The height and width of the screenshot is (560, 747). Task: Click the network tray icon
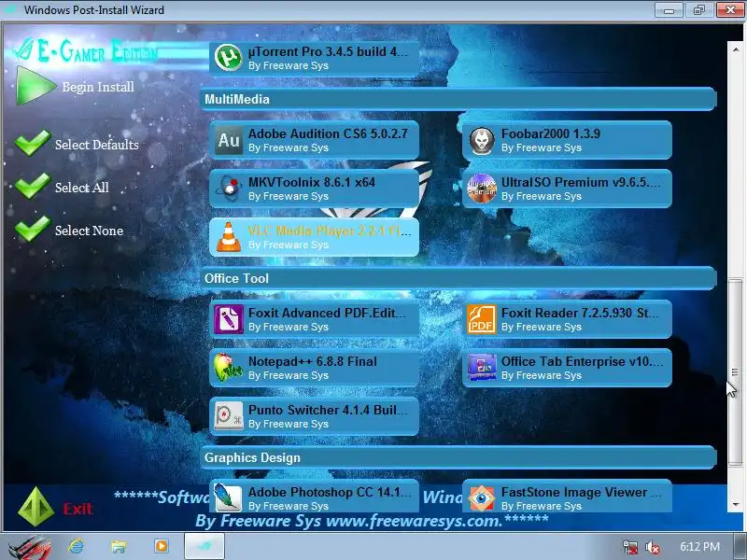(629, 547)
